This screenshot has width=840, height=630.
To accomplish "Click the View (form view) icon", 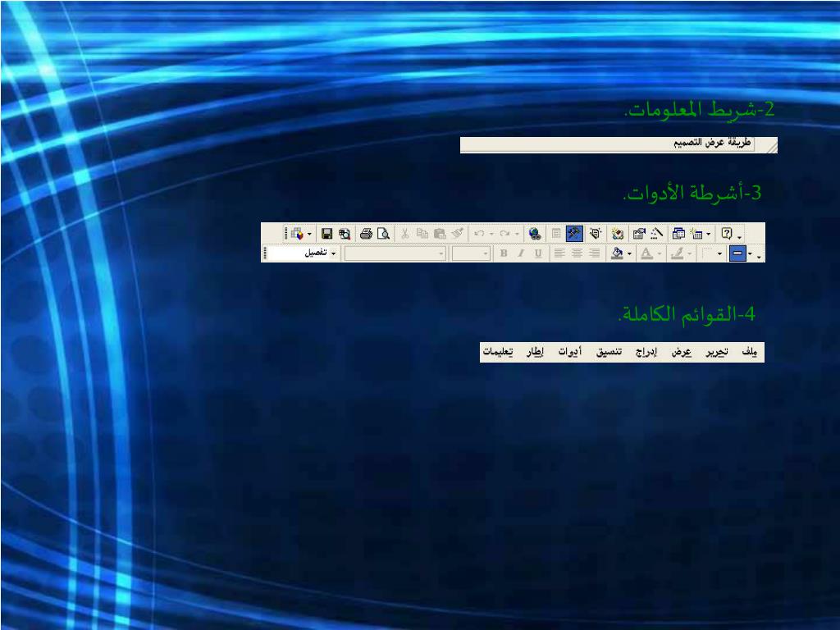I will click(297, 234).
